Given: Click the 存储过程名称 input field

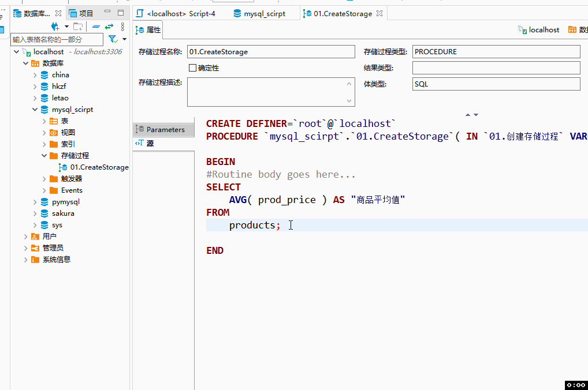Looking at the screenshot, I should 271,52.
